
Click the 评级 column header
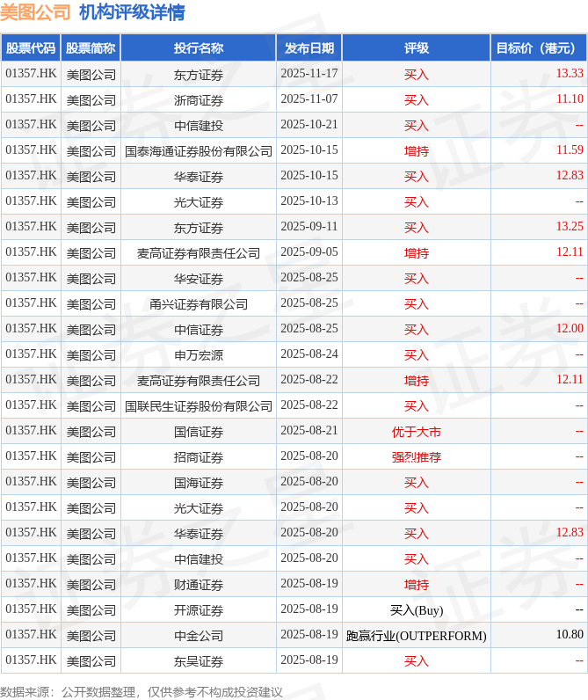(417, 47)
